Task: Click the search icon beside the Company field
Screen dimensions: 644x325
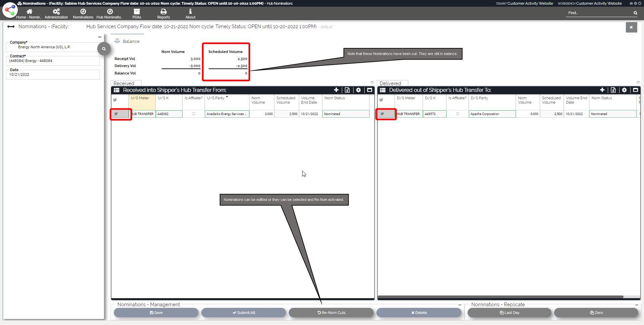Action: (x=104, y=49)
